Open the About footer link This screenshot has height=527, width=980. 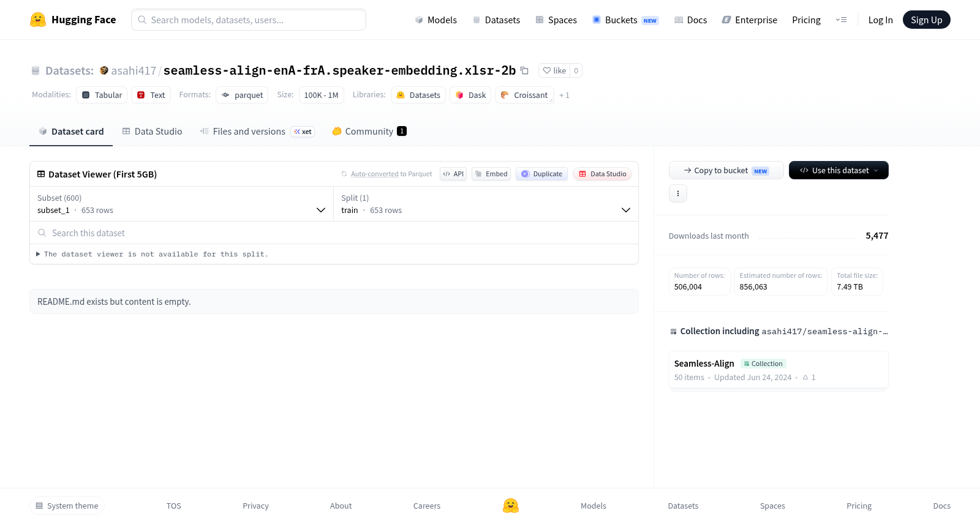[341, 506]
